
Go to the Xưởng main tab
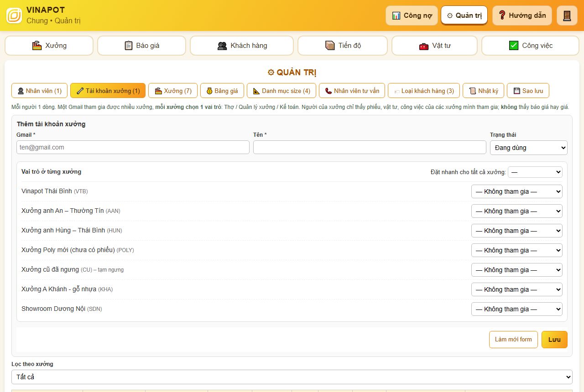pyautogui.click(x=49, y=46)
